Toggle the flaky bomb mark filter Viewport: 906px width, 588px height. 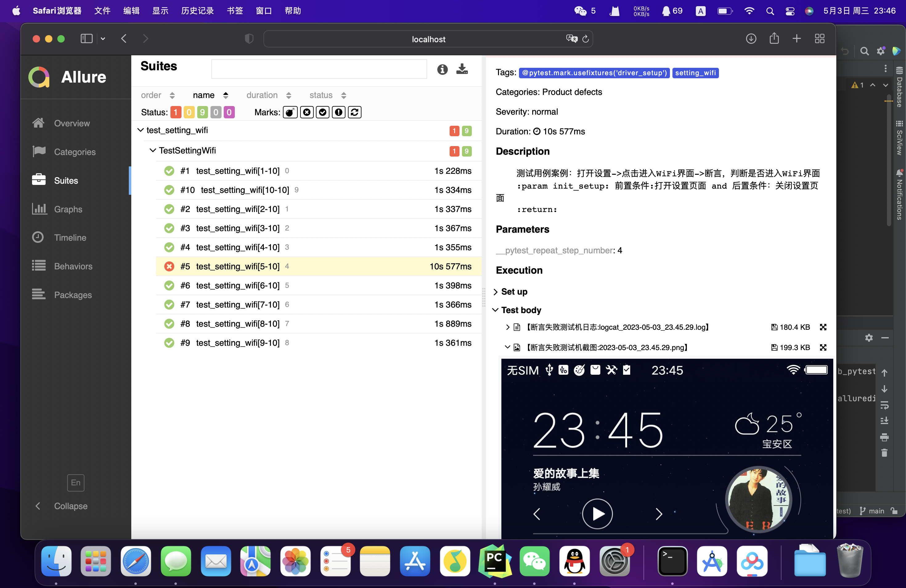click(290, 112)
